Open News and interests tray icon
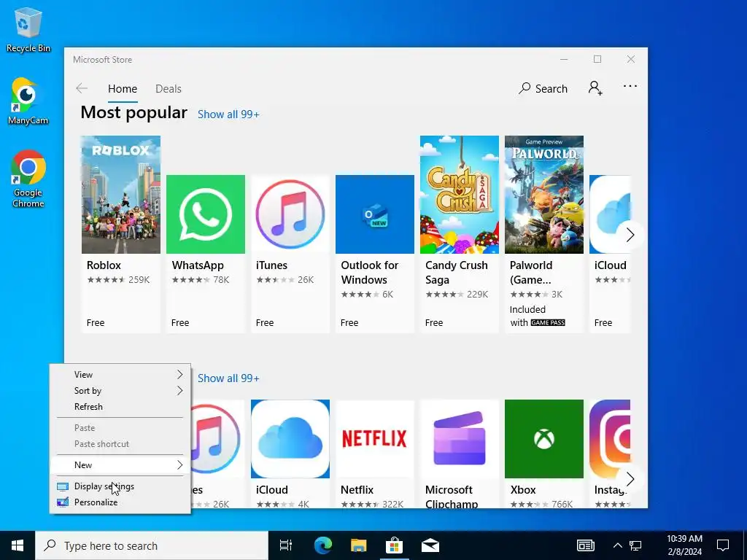The height and width of the screenshot is (560, 747). coord(586,545)
